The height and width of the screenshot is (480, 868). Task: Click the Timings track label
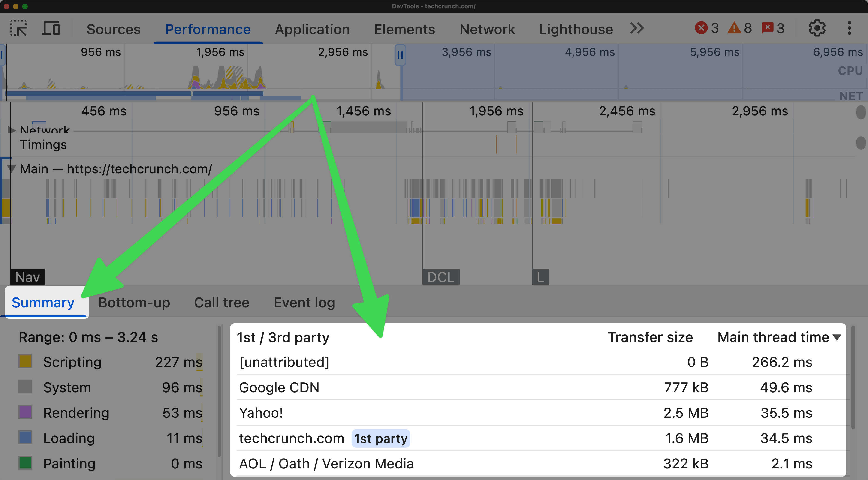tap(43, 144)
